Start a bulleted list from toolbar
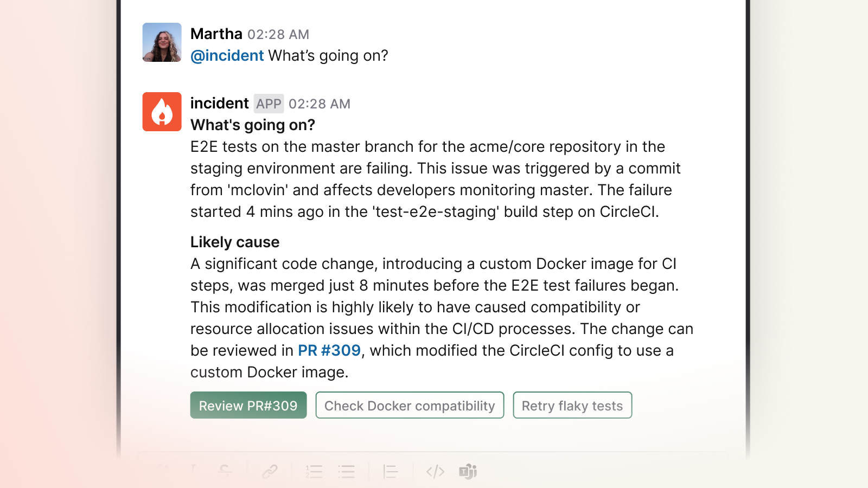The width and height of the screenshot is (868, 488). [x=346, y=471]
